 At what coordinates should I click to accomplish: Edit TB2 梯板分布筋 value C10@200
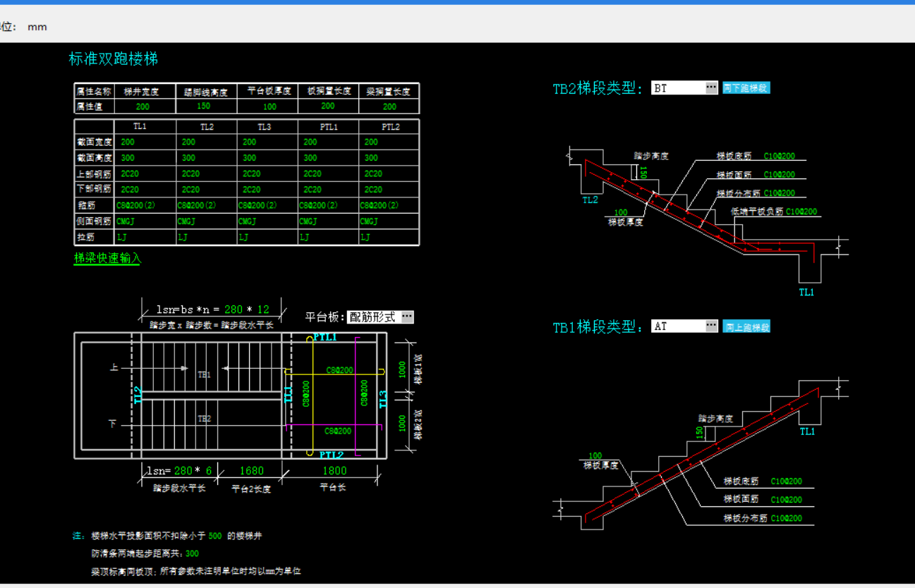780,193
